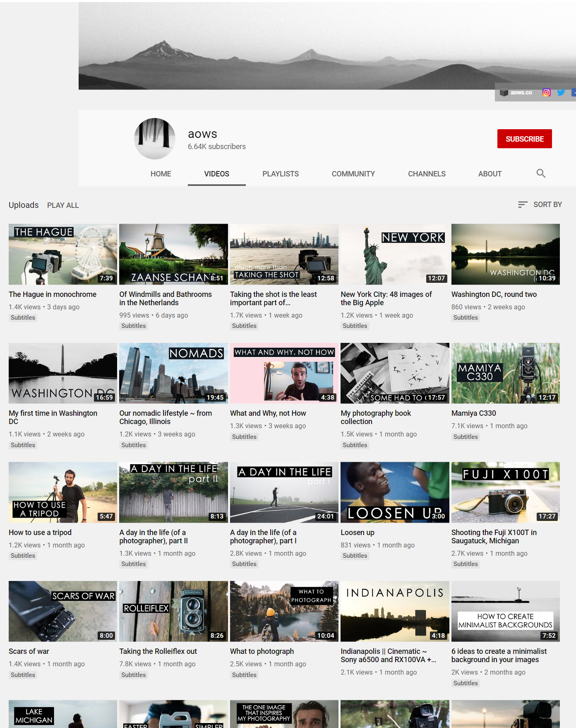576x728 pixels.
Task: Click Play All for uploads
Action: (x=63, y=205)
